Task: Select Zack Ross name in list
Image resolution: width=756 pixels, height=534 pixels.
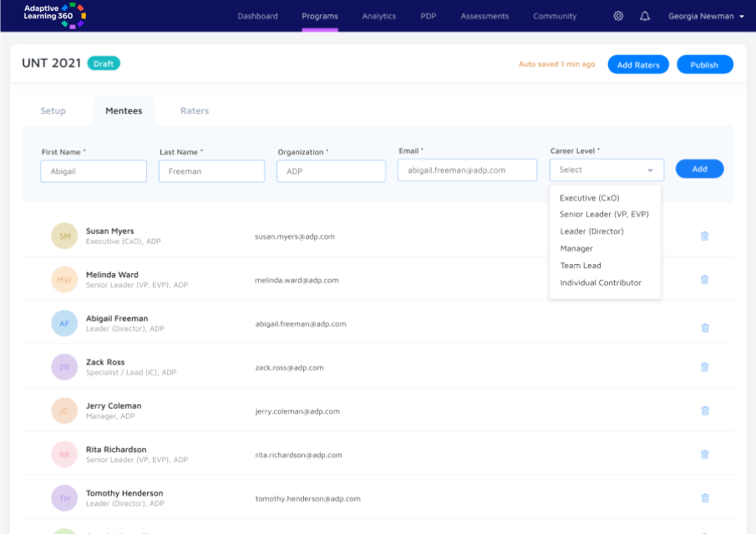Action: [105, 363]
